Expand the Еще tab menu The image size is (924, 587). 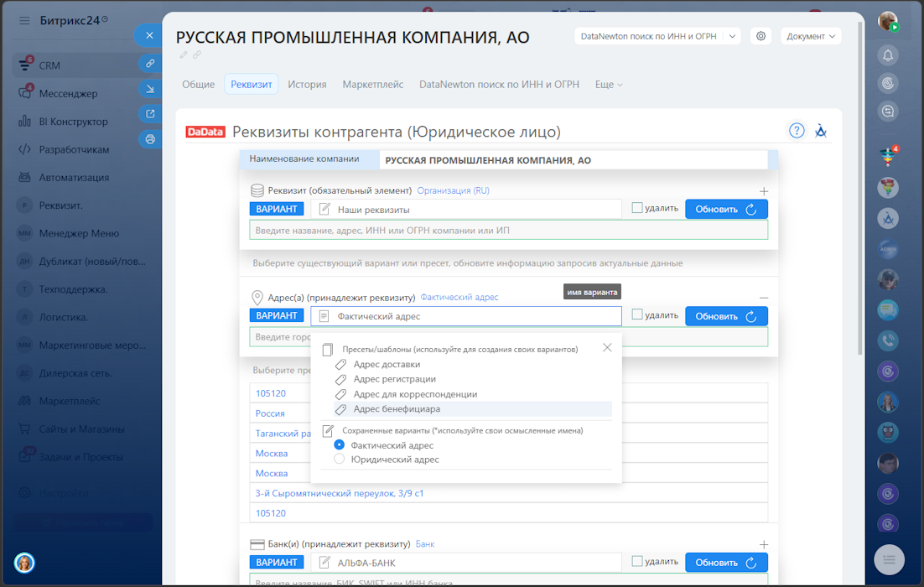click(x=609, y=85)
